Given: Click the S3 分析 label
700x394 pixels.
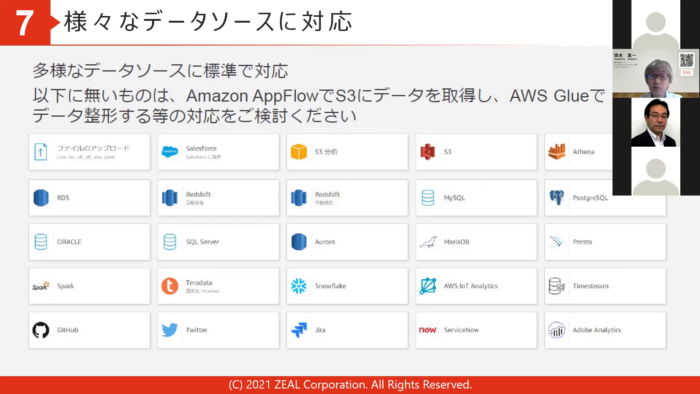Looking at the screenshot, I should [326, 152].
